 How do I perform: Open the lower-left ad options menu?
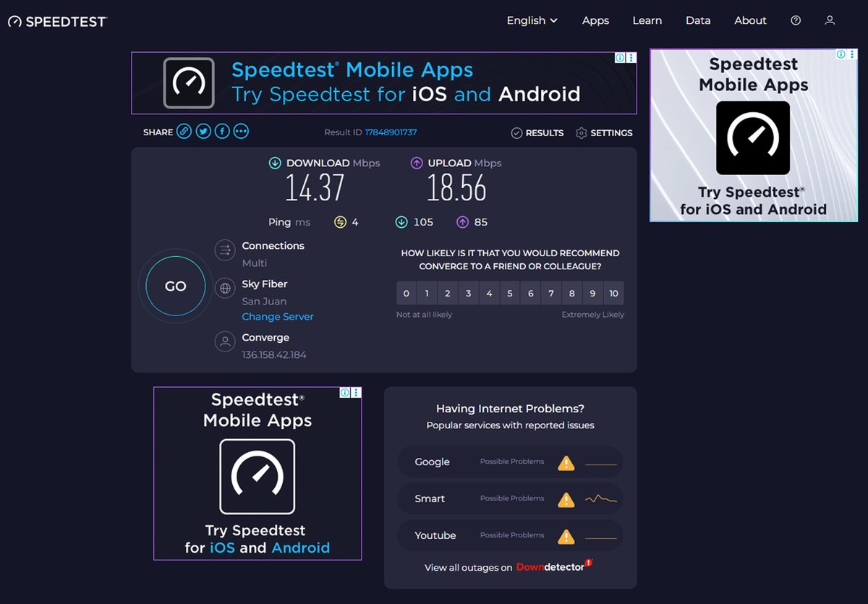pyautogui.click(x=356, y=393)
